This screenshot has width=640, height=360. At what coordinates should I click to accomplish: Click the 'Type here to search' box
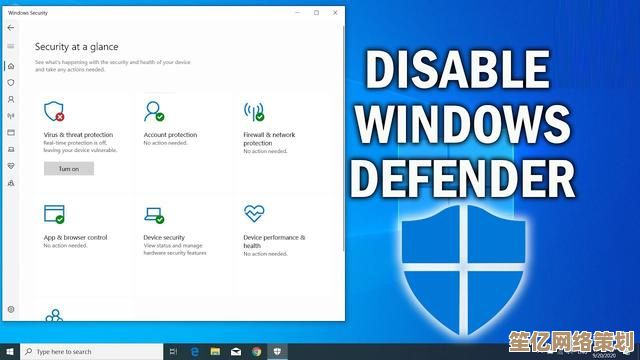tap(91, 351)
